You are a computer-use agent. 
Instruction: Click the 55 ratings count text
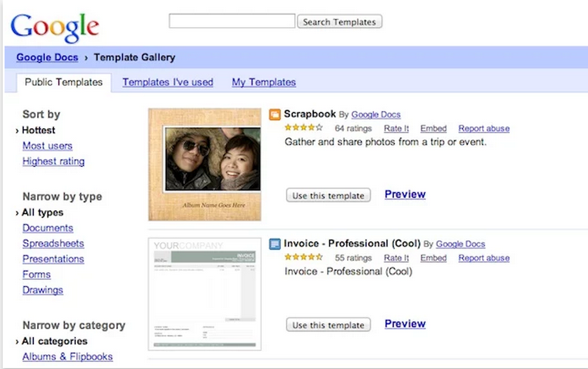(x=353, y=258)
